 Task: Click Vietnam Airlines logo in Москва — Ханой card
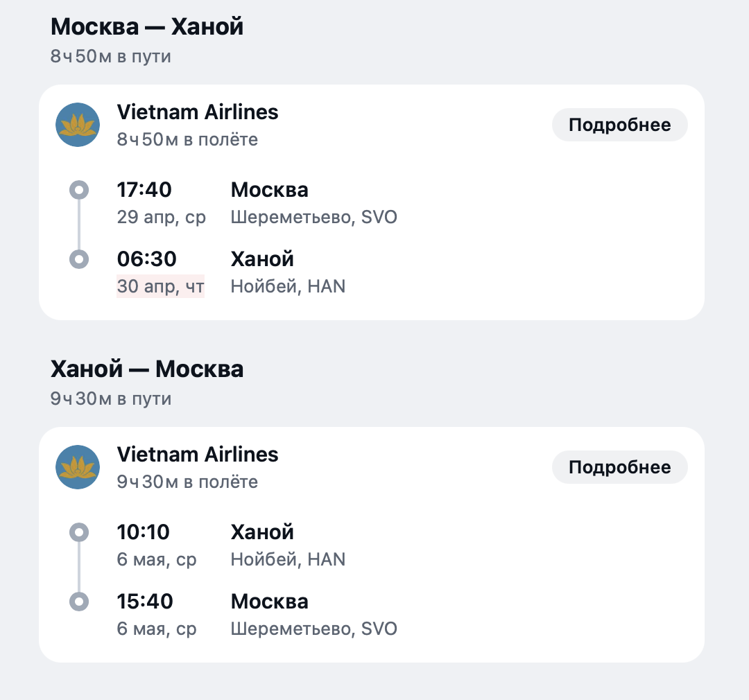click(x=78, y=125)
